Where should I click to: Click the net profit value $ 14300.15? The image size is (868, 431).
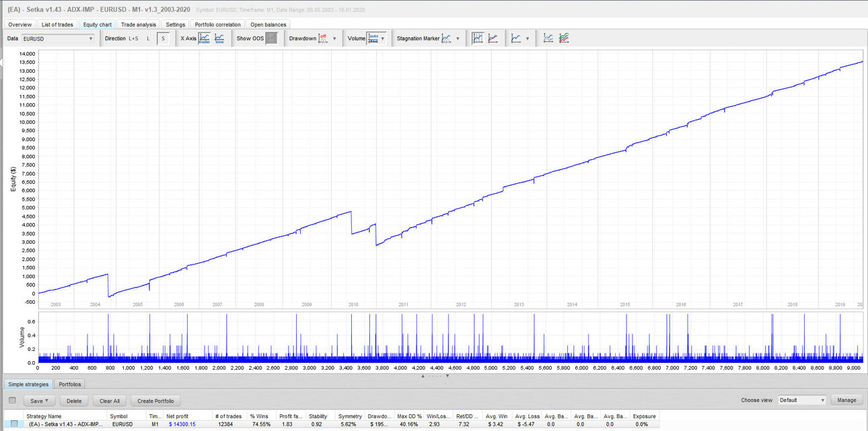(x=182, y=424)
